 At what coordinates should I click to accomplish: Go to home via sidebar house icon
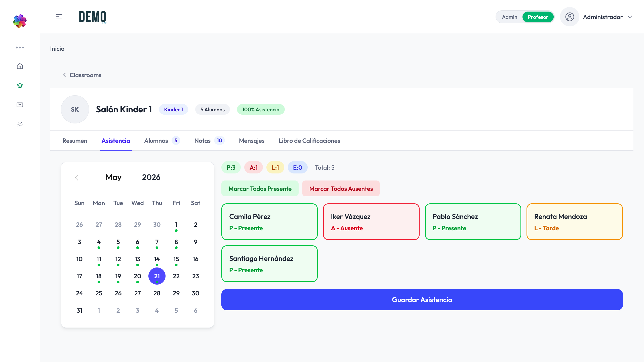[20, 66]
